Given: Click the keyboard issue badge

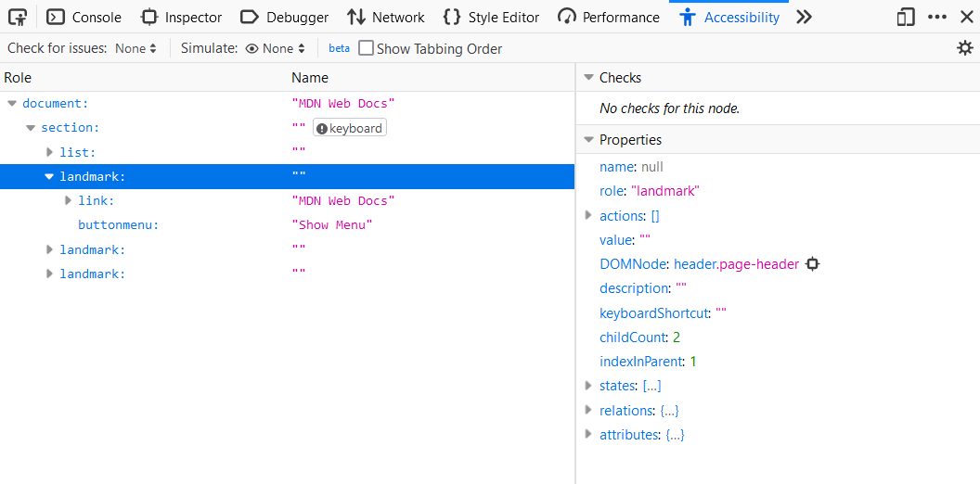Looking at the screenshot, I should (349, 129).
